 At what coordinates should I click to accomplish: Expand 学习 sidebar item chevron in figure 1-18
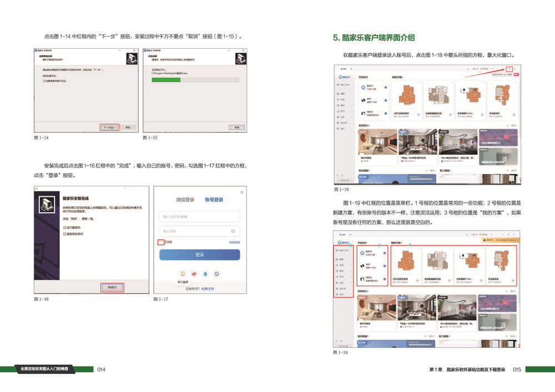point(352,111)
